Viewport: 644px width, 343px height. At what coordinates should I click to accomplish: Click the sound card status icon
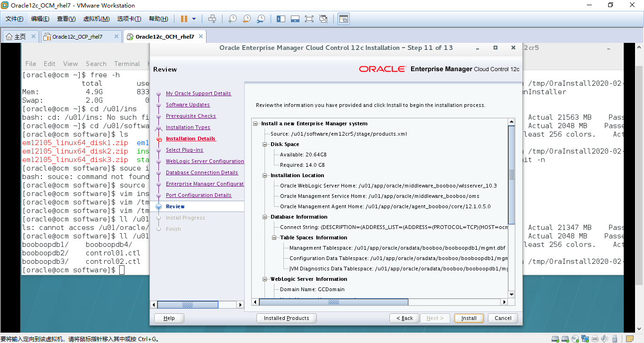point(604,339)
